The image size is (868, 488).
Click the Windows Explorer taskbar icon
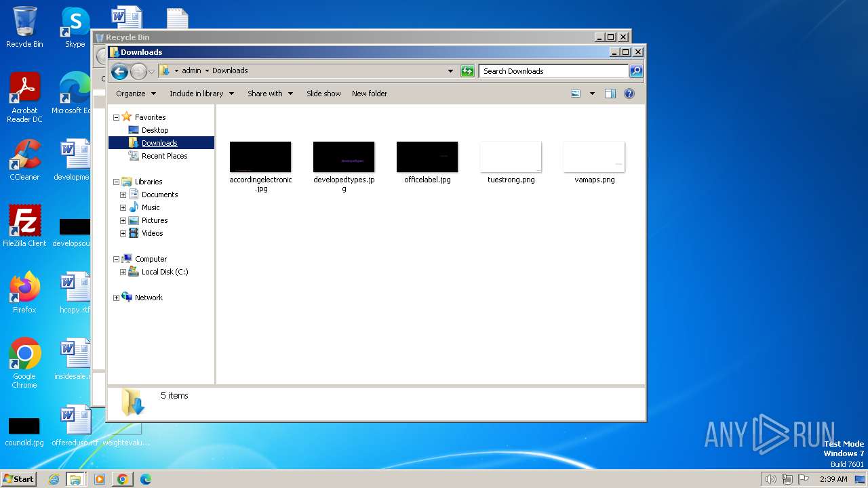[75, 479]
